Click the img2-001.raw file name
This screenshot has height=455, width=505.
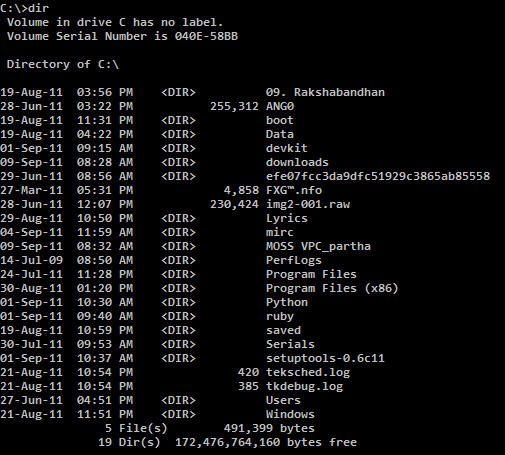[x=308, y=204]
